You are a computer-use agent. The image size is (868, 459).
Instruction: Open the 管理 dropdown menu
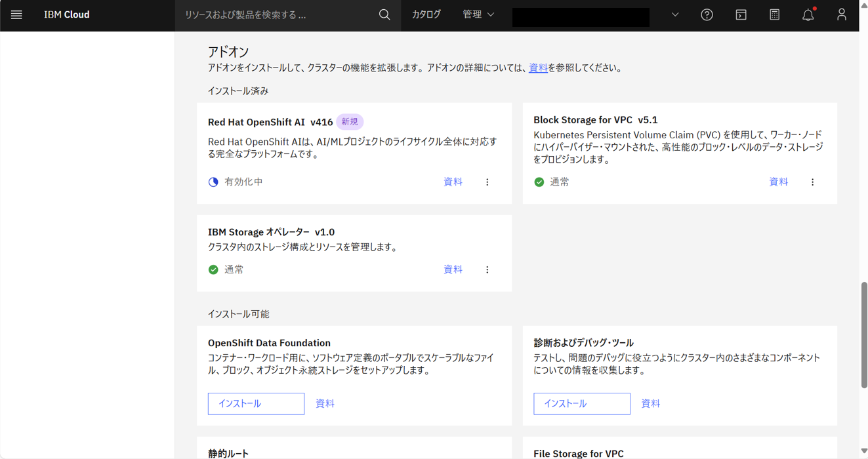478,14
